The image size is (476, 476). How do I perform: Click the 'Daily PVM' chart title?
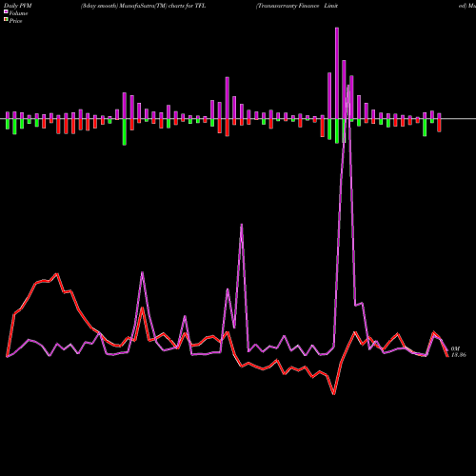tap(18, 6)
